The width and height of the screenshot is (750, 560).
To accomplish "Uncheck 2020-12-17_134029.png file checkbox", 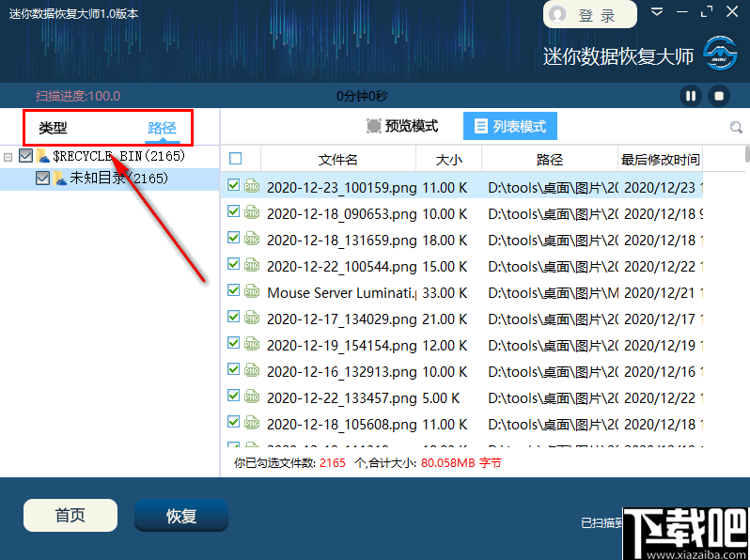I will [x=233, y=316].
